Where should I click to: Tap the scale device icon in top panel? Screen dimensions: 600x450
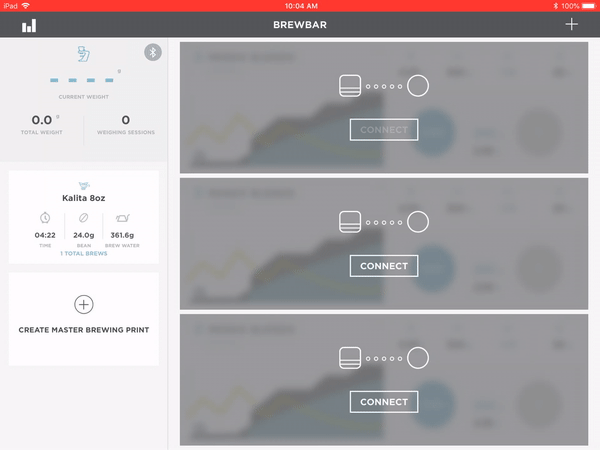click(x=349, y=86)
